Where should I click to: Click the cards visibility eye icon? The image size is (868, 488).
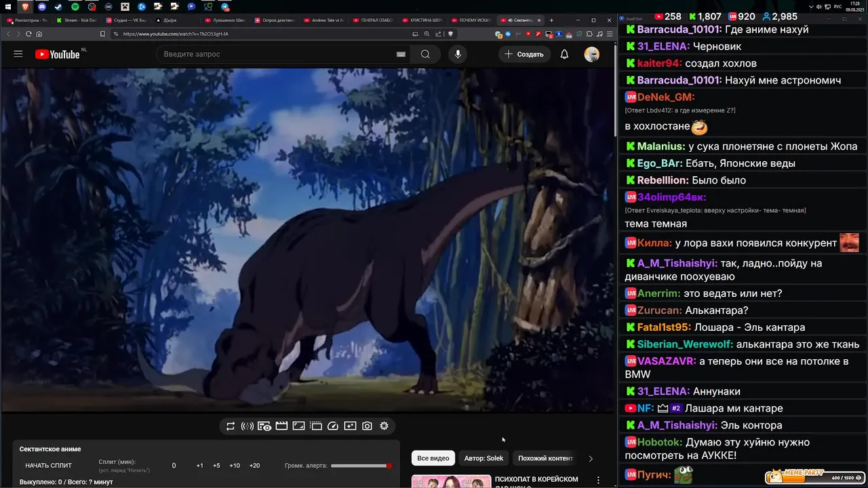(x=264, y=426)
